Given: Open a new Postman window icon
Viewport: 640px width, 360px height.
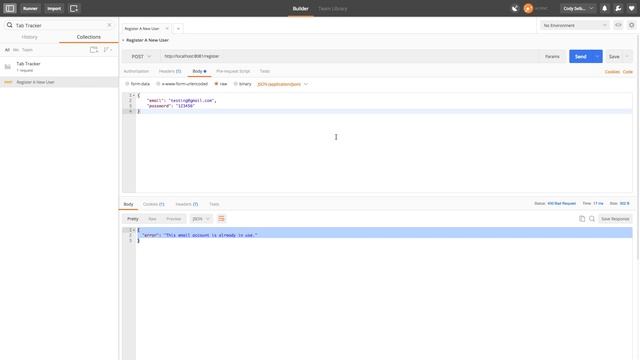Looking at the screenshot, I should 74,8.
